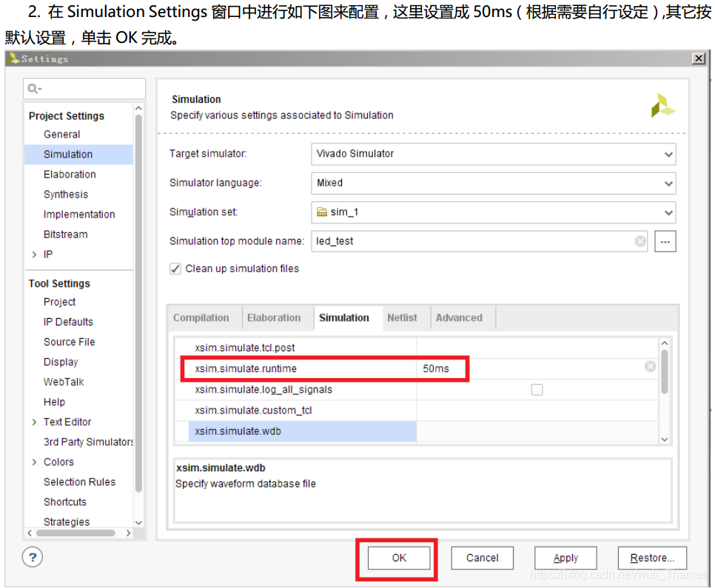Select WebTalk in Tool Settings
Image resolution: width=715 pixels, height=588 pixels.
coord(64,382)
